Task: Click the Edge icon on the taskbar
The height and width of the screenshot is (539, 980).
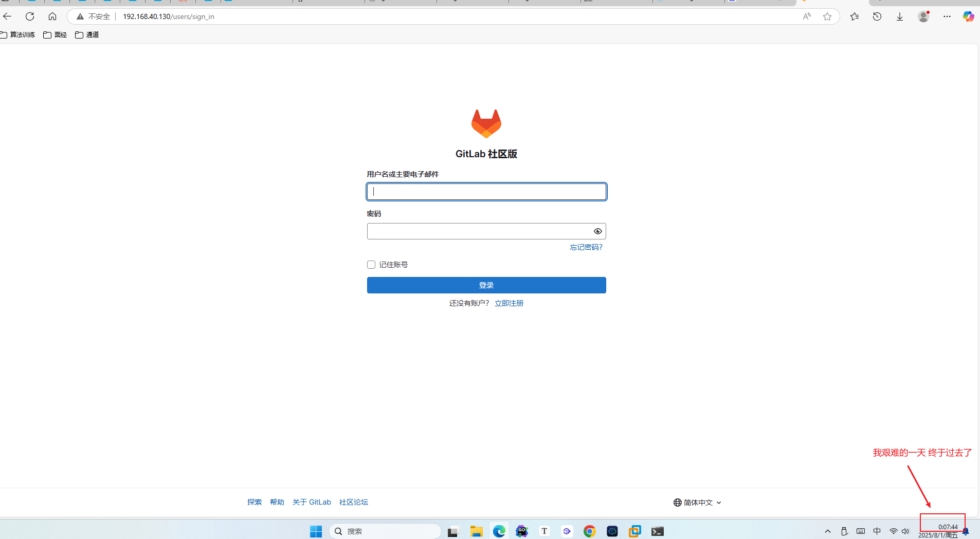Action: point(499,531)
